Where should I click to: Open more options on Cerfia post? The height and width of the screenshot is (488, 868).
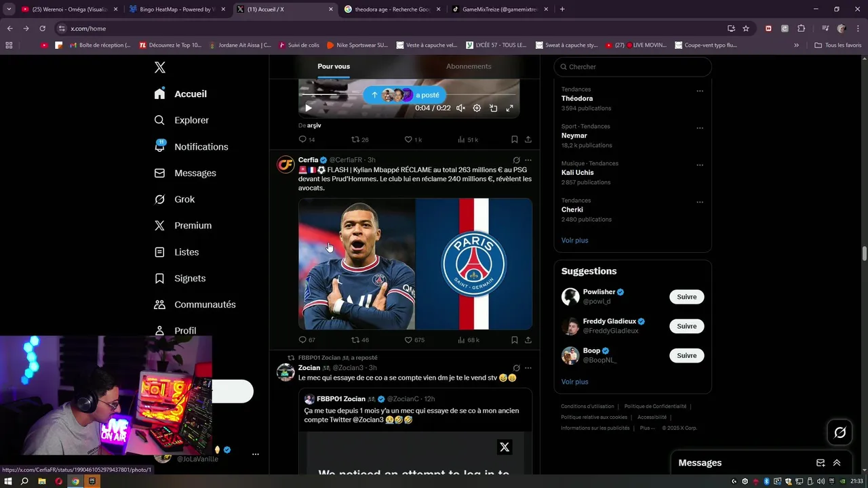tap(528, 160)
